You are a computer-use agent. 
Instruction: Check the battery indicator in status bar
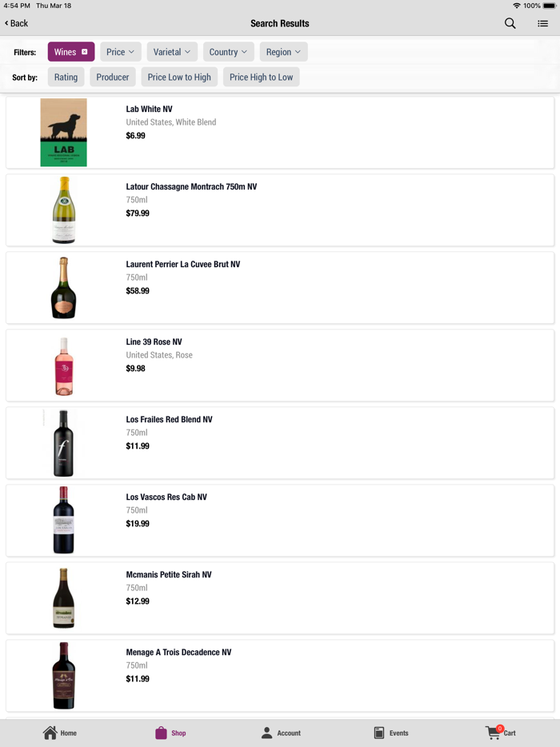tap(550, 6)
